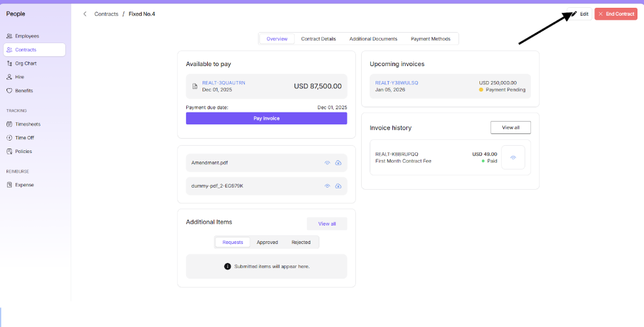The height and width of the screenshot is (327, 644).
Task: Open Expense under Reimburse
Action: (x=24, y=185)
